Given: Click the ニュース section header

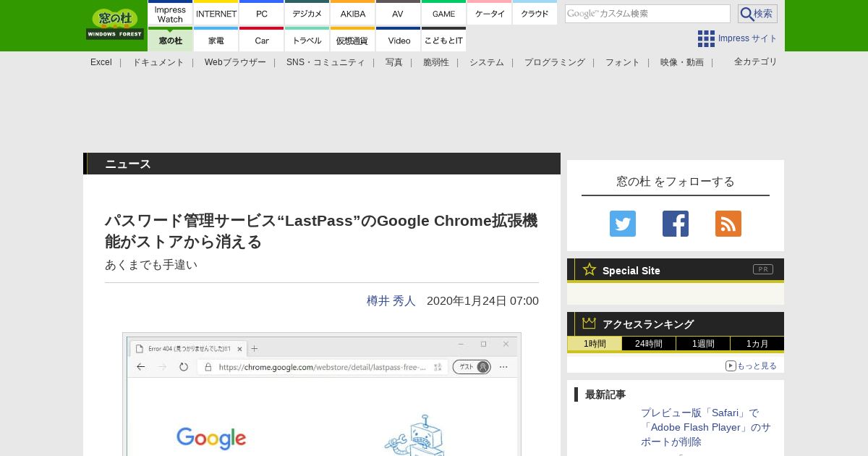Looking at the screenshot, I should pos(322,164).
